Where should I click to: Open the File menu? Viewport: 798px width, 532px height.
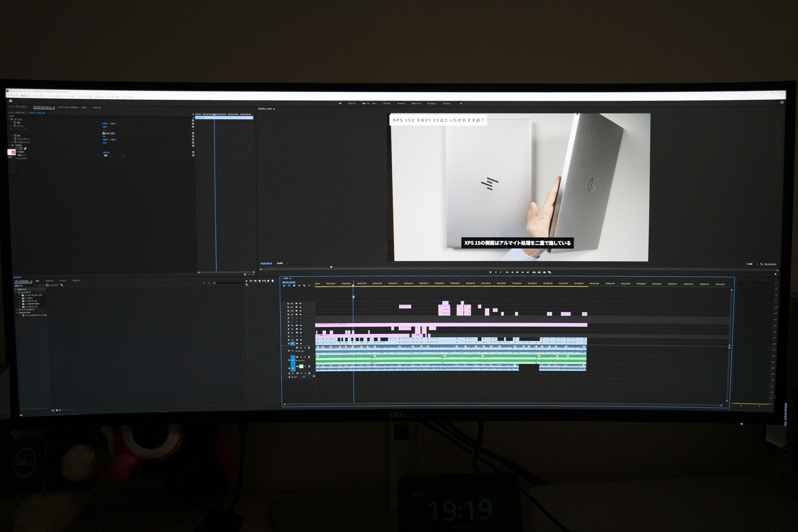(12, 95)
